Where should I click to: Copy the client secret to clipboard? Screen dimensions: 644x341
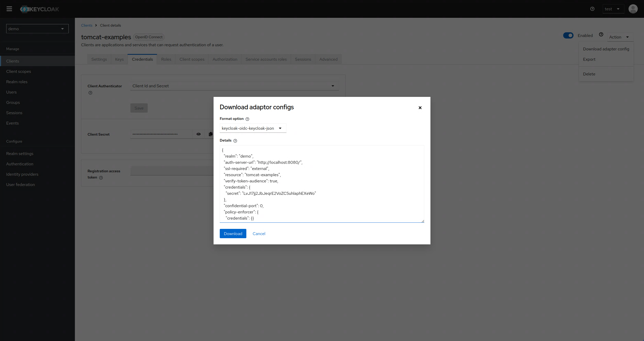(211, 134)
